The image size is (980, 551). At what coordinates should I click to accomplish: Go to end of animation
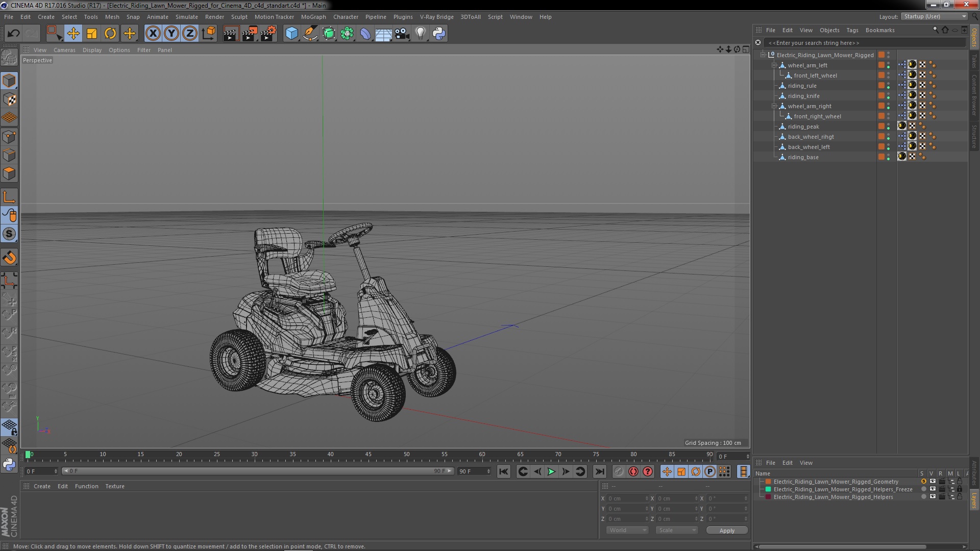[600, 472]
